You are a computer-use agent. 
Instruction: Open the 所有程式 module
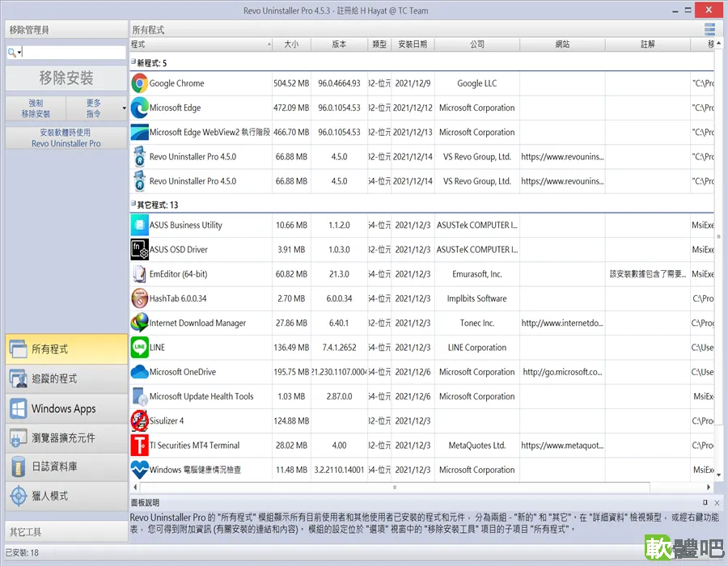coord(66,348)
